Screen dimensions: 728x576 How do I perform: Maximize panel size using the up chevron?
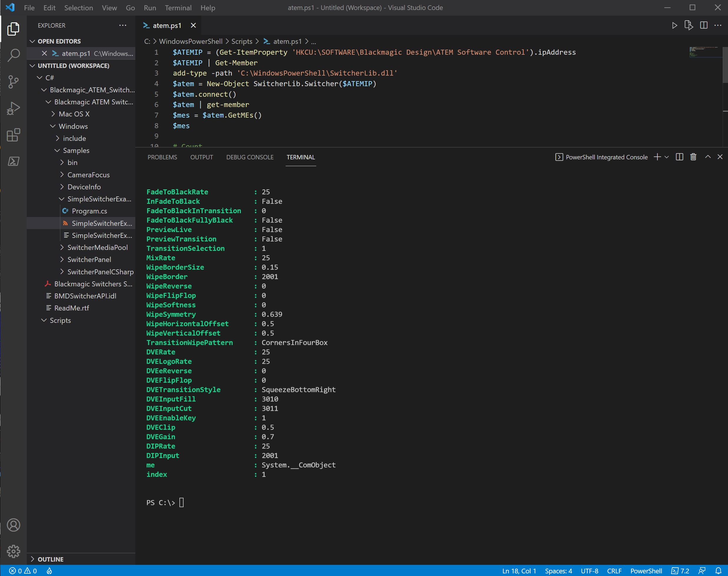tap(708, 157)
